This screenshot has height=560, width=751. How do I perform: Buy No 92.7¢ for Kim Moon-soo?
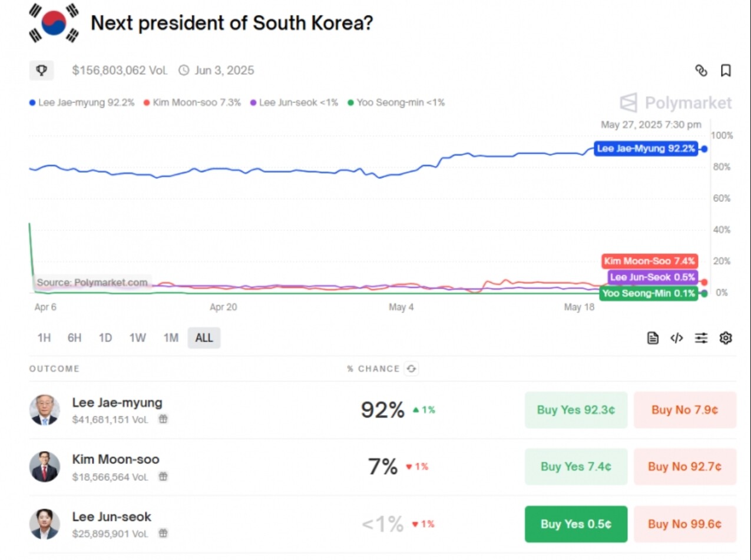684,467
